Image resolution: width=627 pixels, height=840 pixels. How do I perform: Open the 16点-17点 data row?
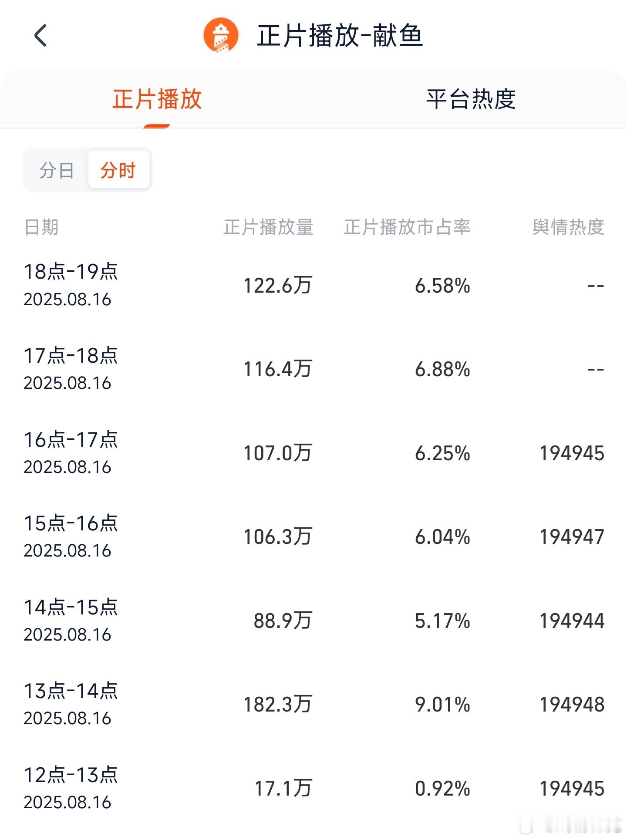[313, 453]
